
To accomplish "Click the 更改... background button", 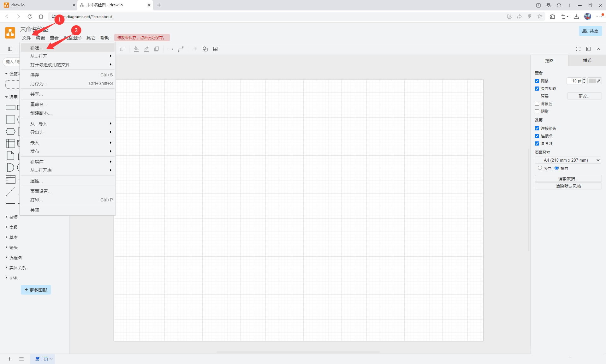I will click(x=584, y=96).
